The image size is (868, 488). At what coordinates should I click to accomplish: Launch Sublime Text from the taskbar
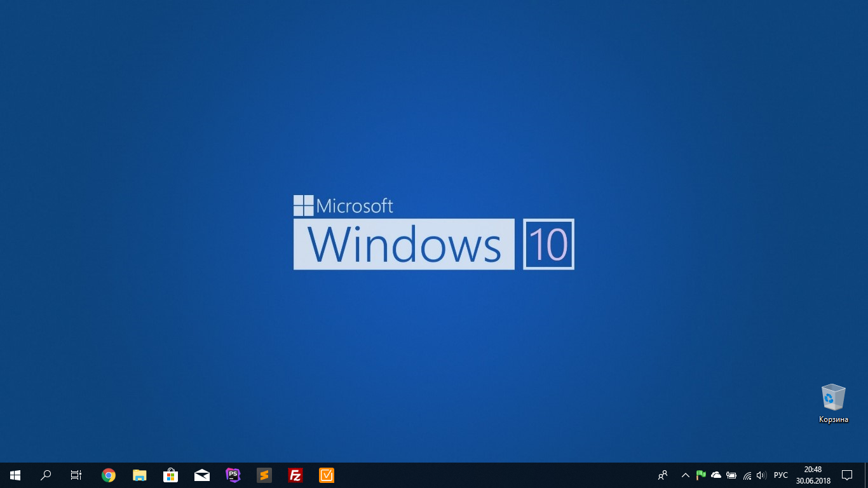pyautogui.click(x=264, y=475)
